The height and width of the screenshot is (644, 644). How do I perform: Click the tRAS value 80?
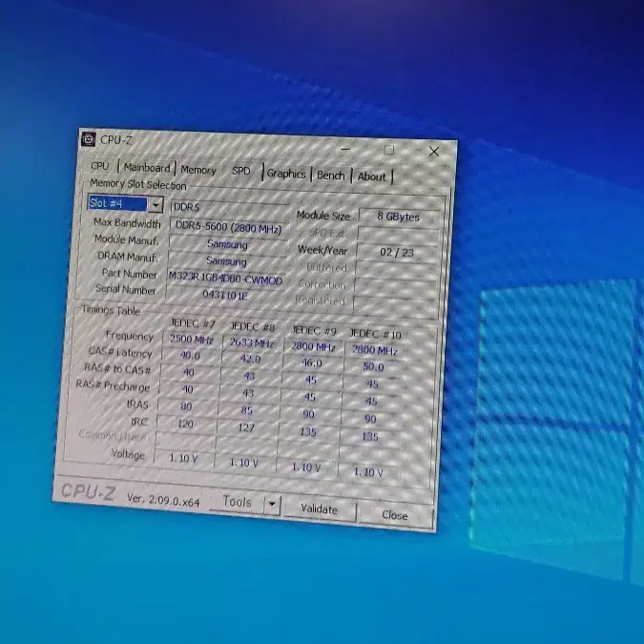(x=186, y=406)
